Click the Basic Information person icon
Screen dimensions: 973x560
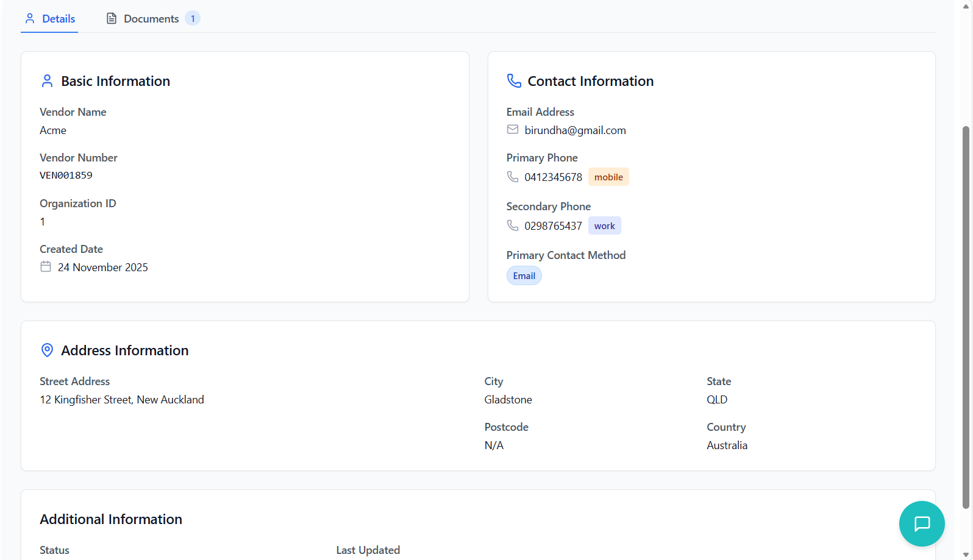pos(47,81)
